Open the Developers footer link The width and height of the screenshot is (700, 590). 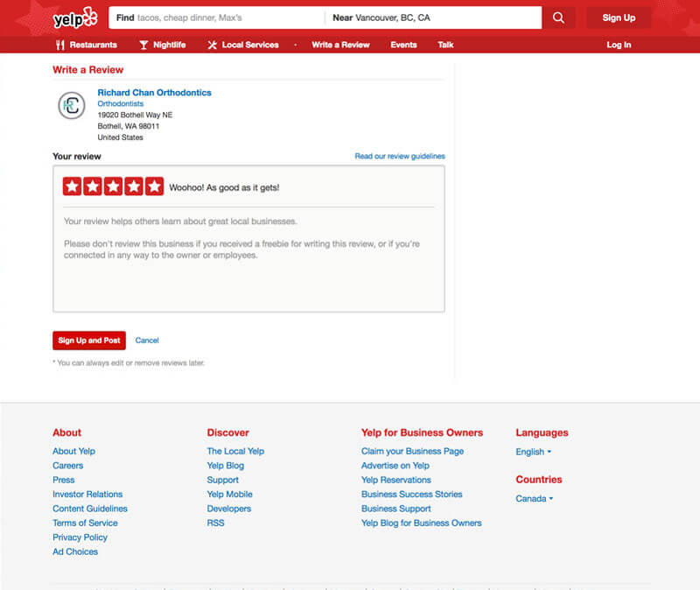(229, 509)
